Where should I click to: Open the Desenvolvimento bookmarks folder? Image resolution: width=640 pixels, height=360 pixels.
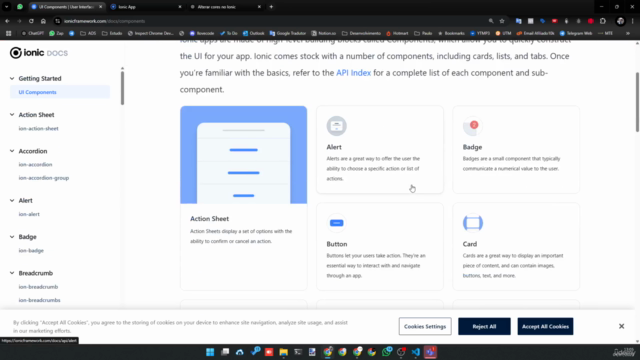[x=361, y=33]
